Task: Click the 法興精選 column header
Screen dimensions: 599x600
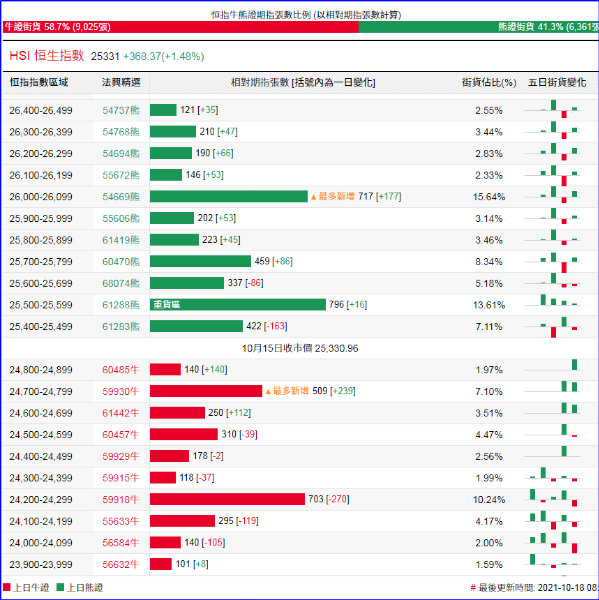Action: [121, 82]
